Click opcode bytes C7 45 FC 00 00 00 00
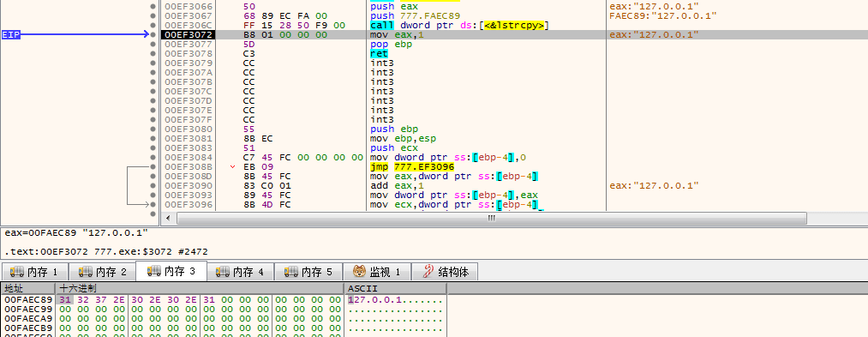Viewport: 868px width, 337px height. (x=303, y=158)
